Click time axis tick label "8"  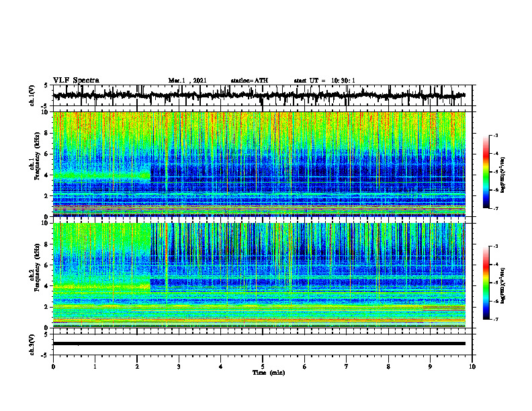[388, 367]
